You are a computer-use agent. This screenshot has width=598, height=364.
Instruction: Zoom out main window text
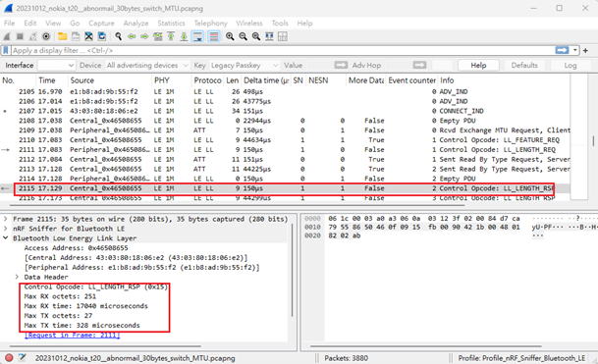(243, 36)
